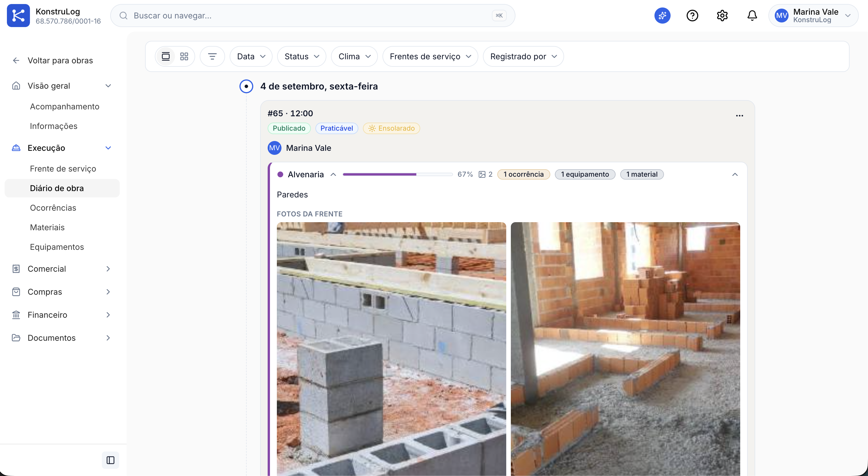Switch to list view layout
This screenshot has height=476, width=868.
pos(165,56)
